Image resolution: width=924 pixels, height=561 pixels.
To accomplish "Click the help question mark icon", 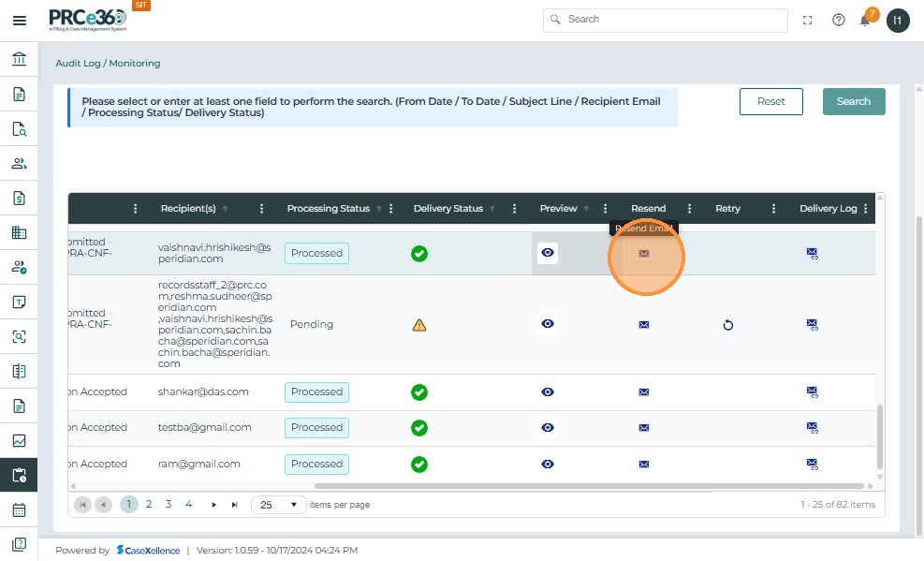I will click(x=838, y=20).
